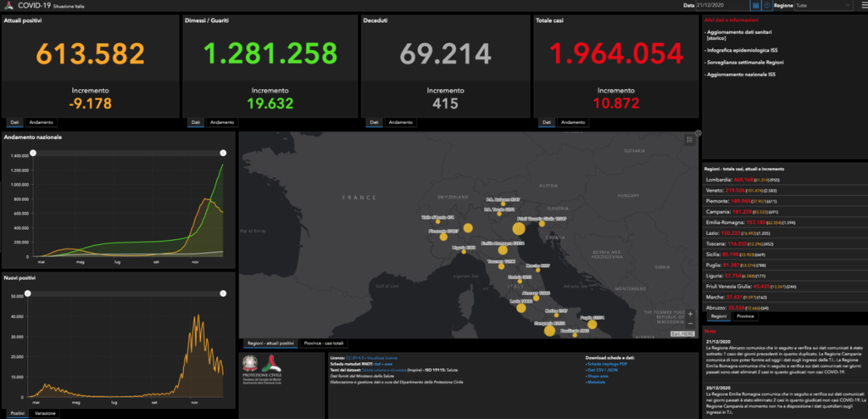
Task: Open Aggiornamento dati sanitari [storico] link
Action: 739,35
